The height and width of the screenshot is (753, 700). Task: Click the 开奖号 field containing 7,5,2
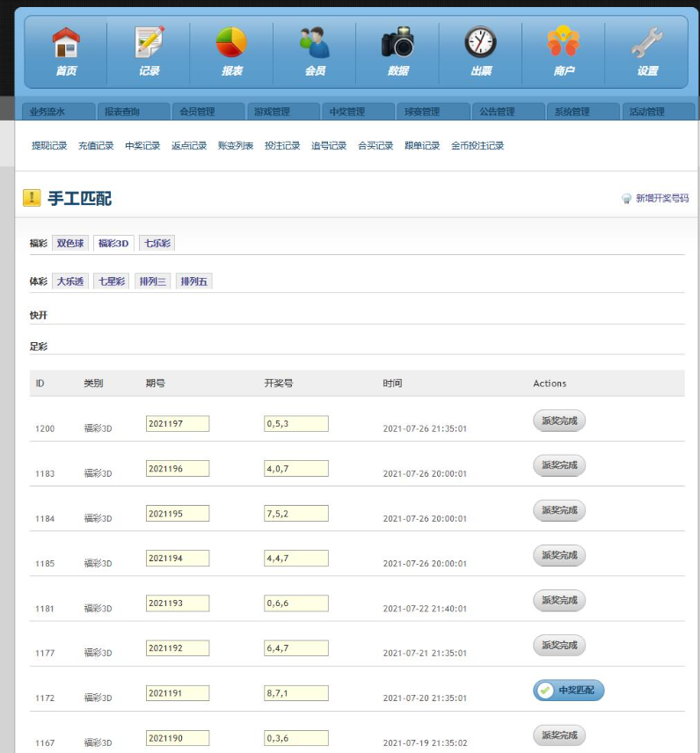click(x=295, y=514)
